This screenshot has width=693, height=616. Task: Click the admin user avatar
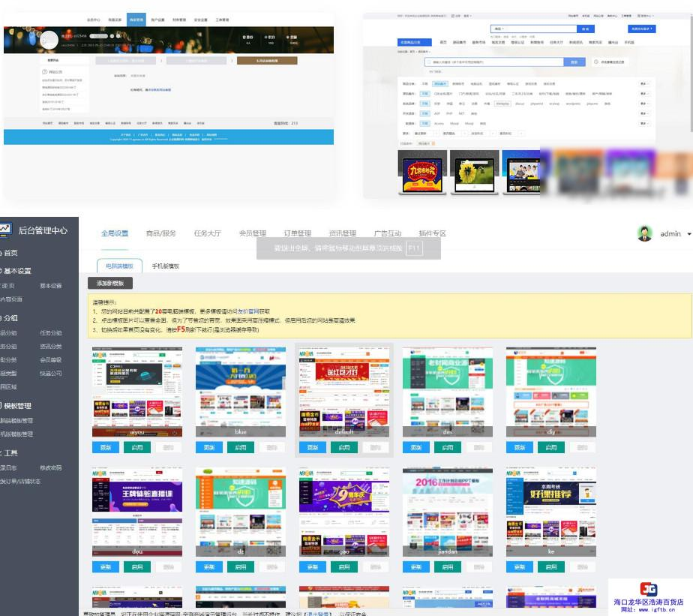645,233
